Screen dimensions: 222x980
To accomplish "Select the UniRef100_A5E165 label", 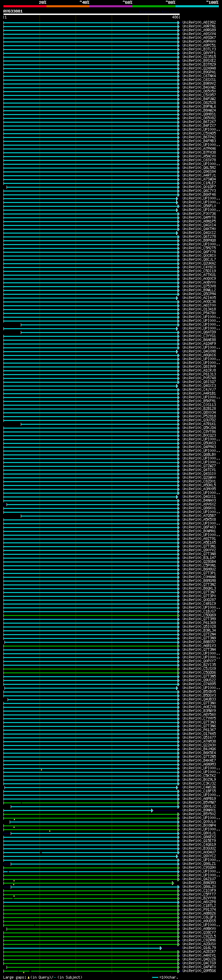I will point(199,543).
